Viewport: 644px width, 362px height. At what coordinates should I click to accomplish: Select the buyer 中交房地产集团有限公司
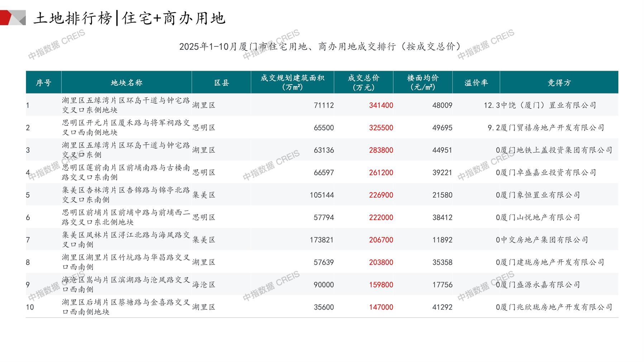[544, 240]
